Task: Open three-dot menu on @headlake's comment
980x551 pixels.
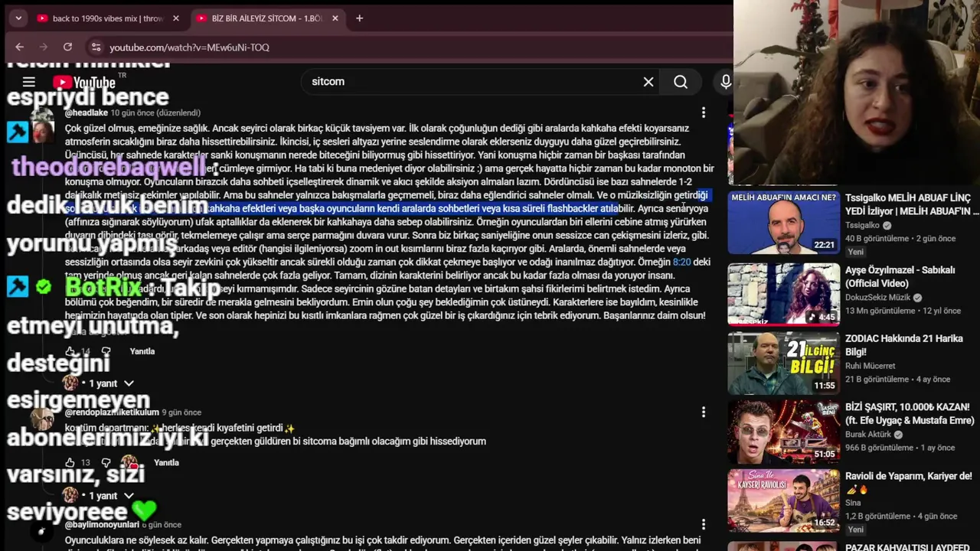Action: [704, 112]
